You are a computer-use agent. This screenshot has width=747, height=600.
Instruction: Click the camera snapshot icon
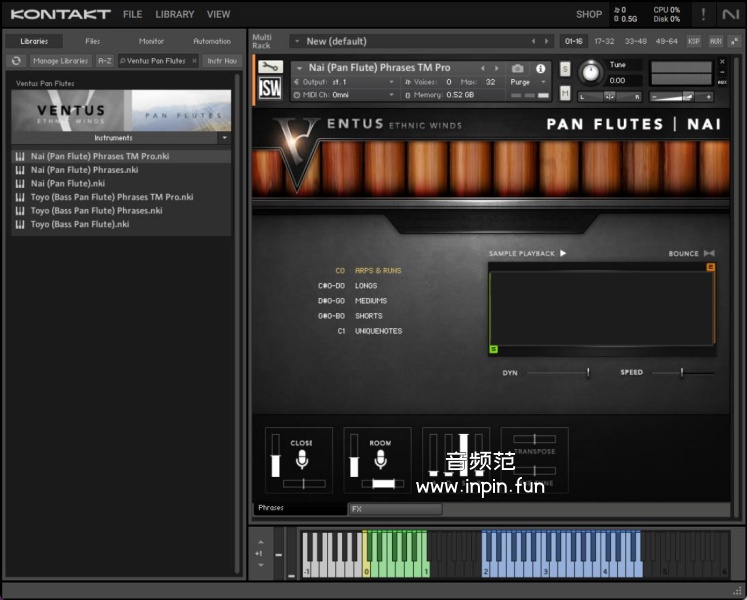click(x=517, y=68)
